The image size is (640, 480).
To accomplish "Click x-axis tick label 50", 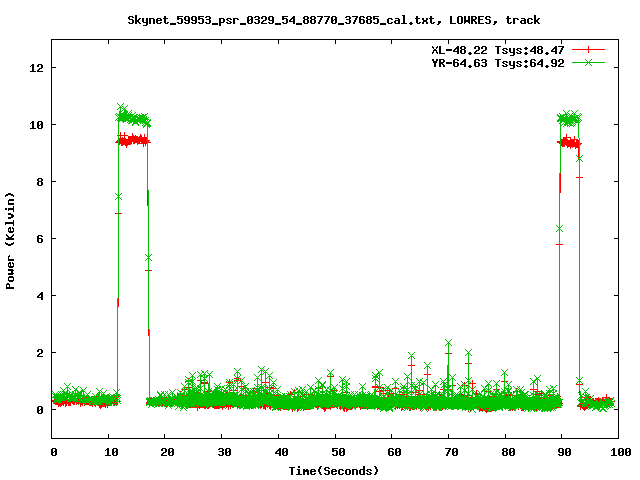I will 338,452.
